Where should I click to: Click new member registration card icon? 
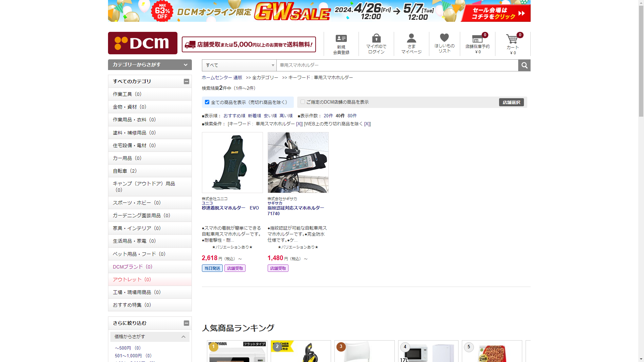341,39
